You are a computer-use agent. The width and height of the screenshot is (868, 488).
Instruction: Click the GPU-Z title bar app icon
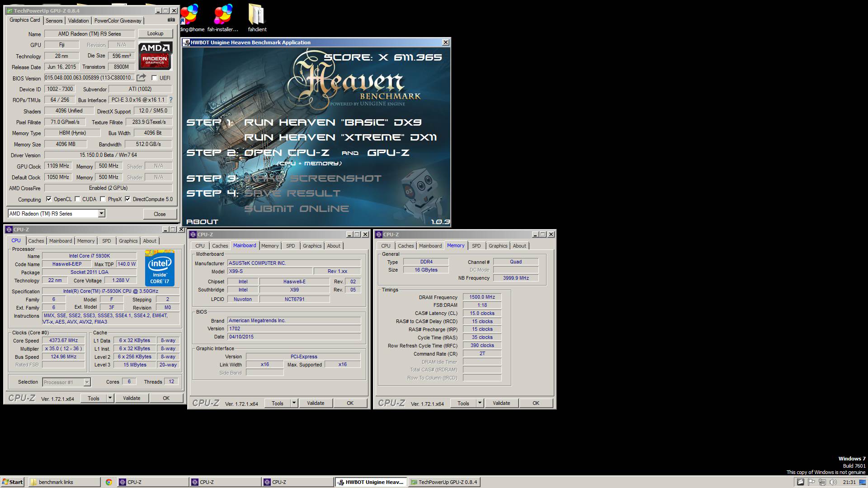pos(9,10)
